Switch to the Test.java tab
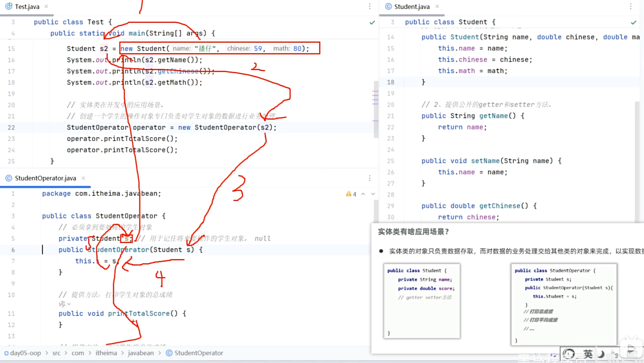Screen dimensions: 644x363 (27, 7)
